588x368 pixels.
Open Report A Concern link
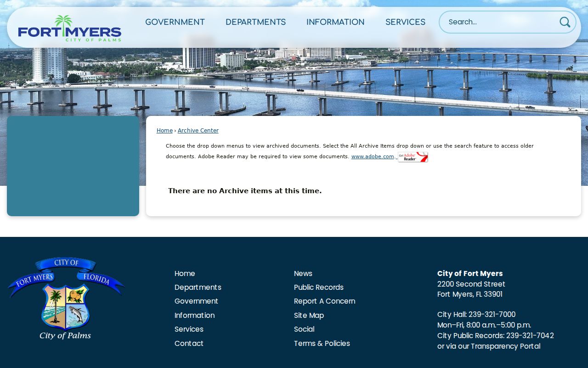click(325, 301)
